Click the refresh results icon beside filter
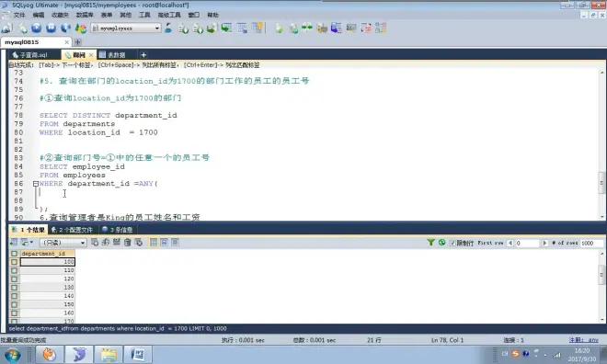Image resolution: width=607 pixels, height=364 pixels. (441, 243)
